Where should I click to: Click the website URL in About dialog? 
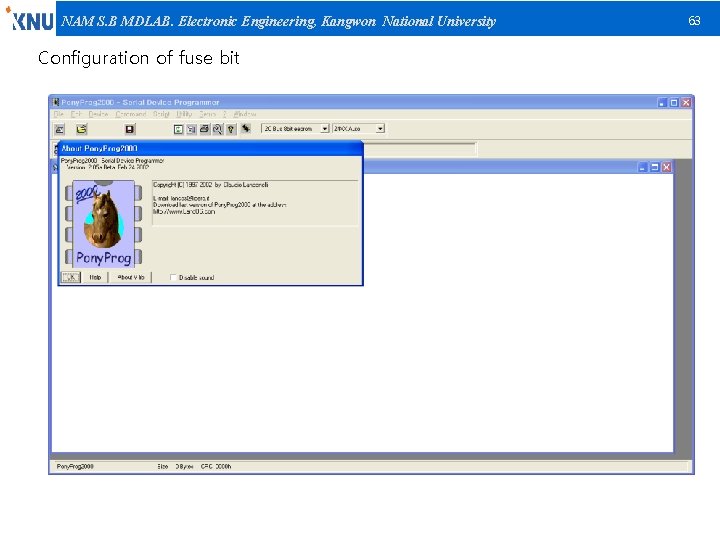point(184,212)
